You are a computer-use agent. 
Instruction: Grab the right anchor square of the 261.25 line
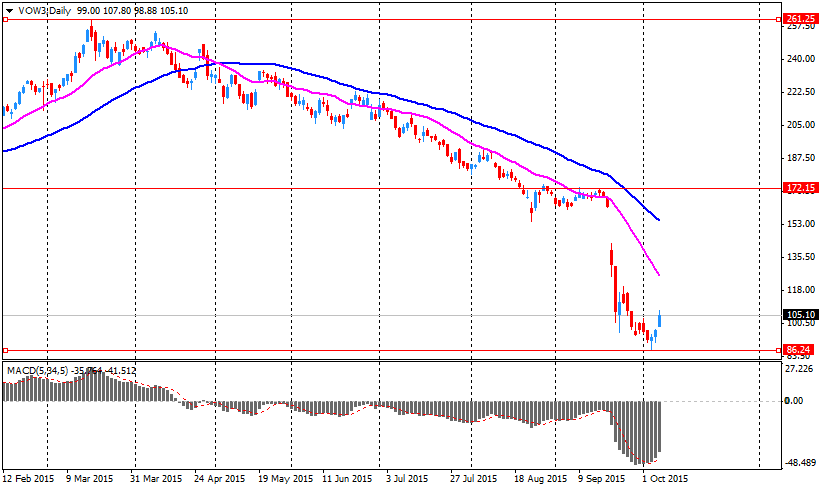coord(779,19)
